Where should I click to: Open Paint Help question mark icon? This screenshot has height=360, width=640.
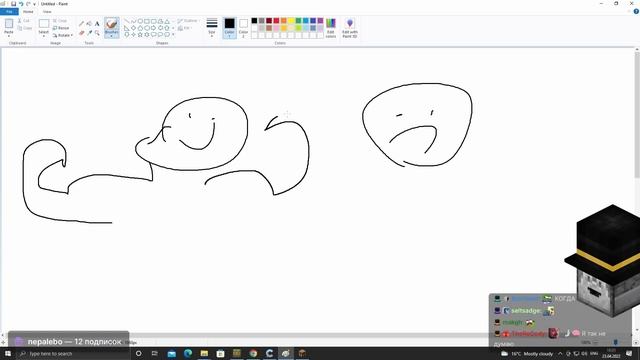[x=636, y=11]
